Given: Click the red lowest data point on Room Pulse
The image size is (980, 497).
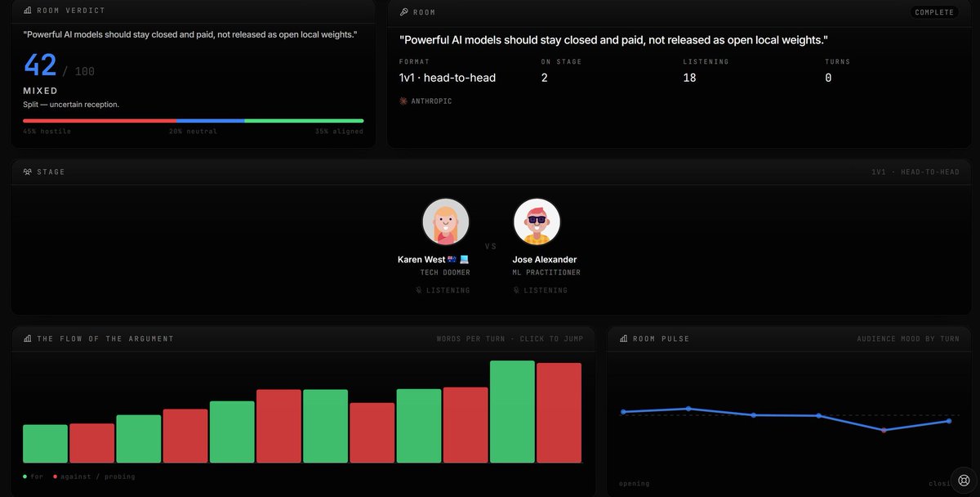Looking at the screenshot, I should 884,430.
